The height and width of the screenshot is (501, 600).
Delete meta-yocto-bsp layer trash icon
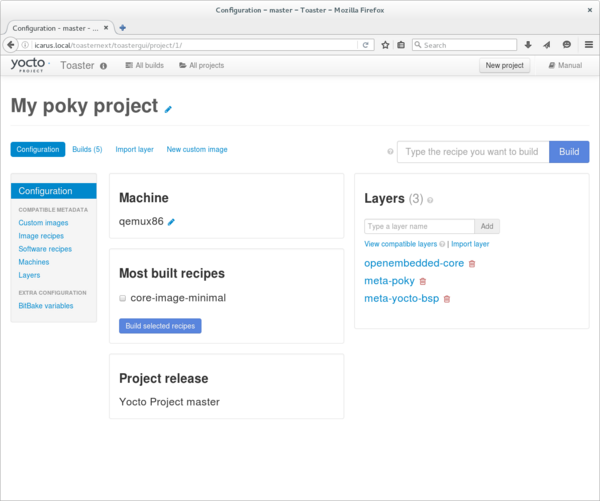447,299
